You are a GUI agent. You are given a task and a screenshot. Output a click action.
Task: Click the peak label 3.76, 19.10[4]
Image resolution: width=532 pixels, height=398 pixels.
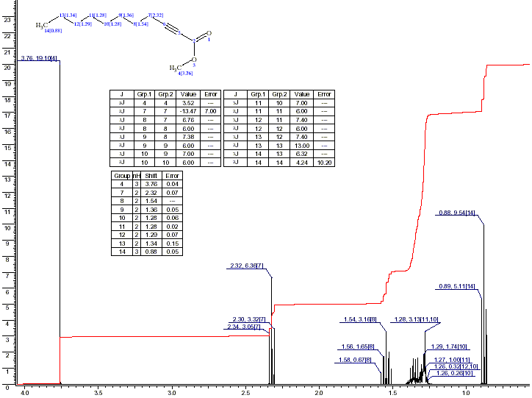tap(39, 58)
